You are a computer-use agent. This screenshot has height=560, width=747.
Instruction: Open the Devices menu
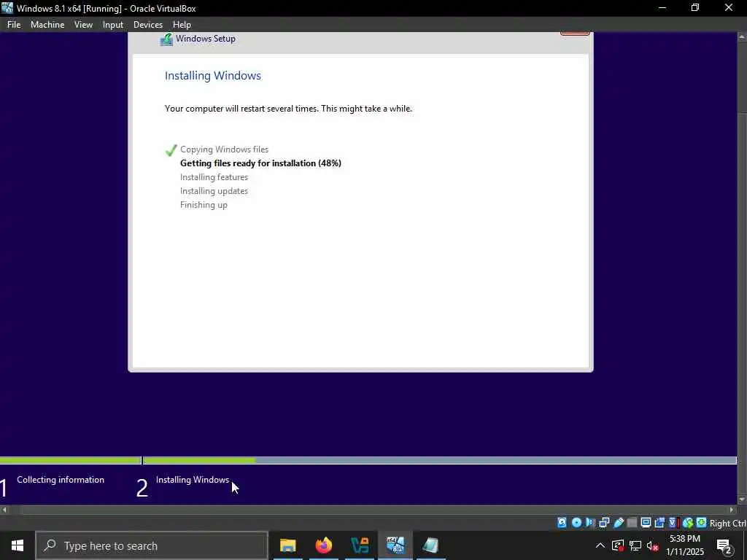147,24
